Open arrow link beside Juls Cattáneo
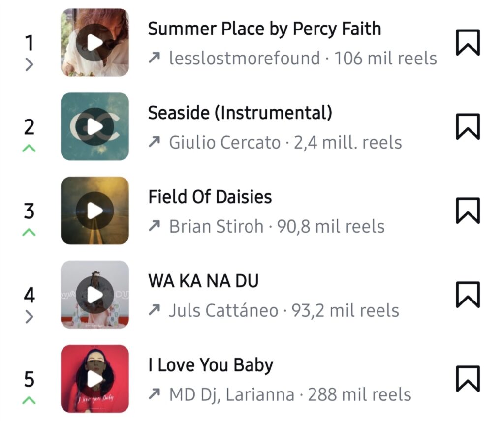The width and height of the screenshot is (504, 422). [154, 310]
